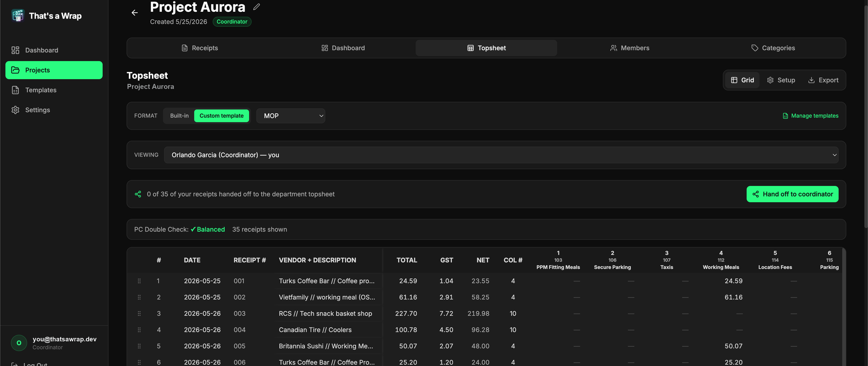Click the user avatar circle with O

coord(19,343)
